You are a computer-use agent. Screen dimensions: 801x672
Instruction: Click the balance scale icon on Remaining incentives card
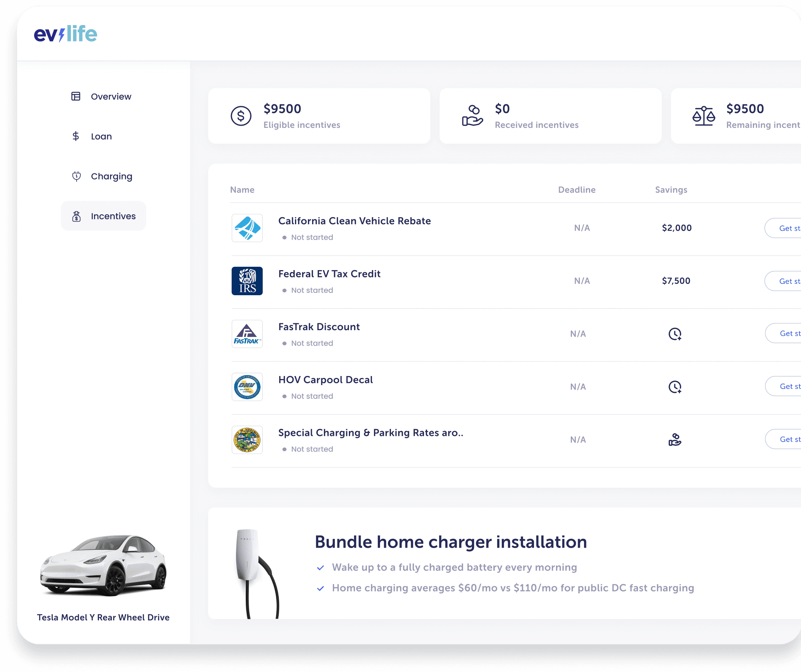point(704,116)
